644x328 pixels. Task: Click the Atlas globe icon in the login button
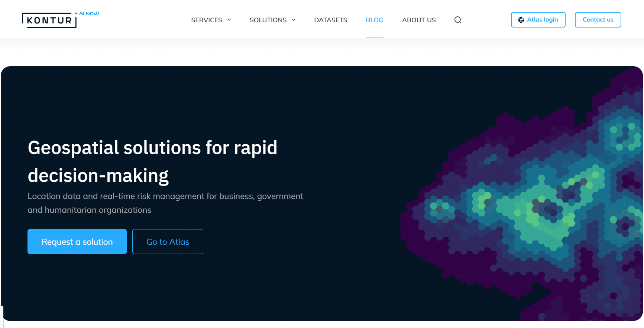click(521, 20)
